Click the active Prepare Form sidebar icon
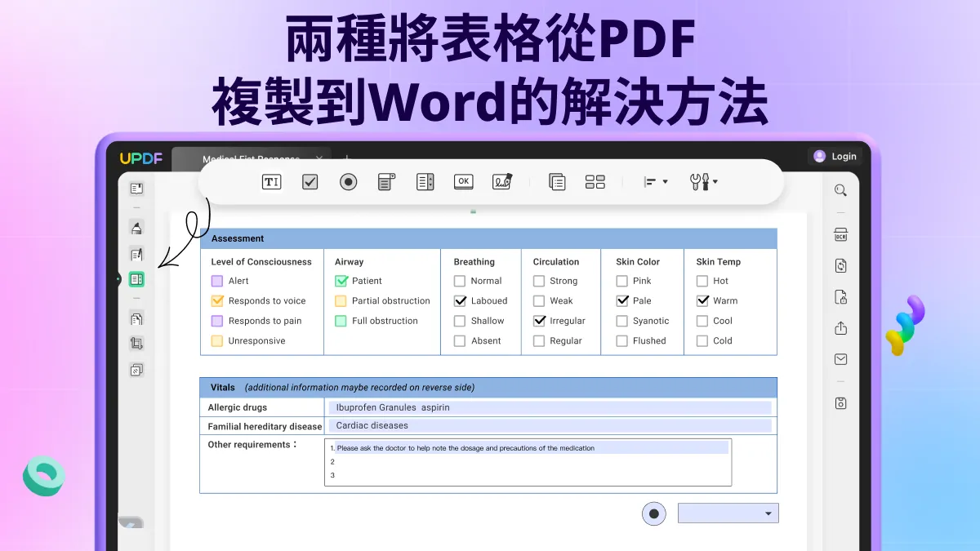This screenshot has width=980, height=551. coord(136,279)
